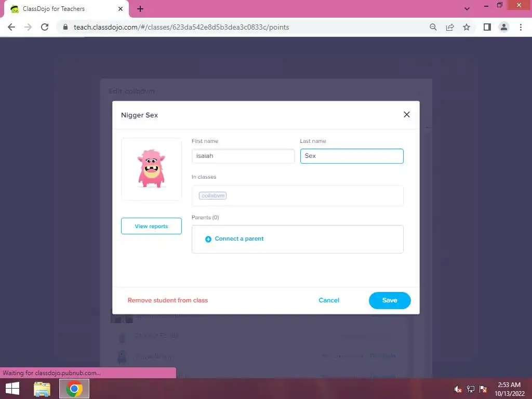The image size is (532, 399).
Task: Open the zoom magnifier in address bar
Action: coord(433,27)
